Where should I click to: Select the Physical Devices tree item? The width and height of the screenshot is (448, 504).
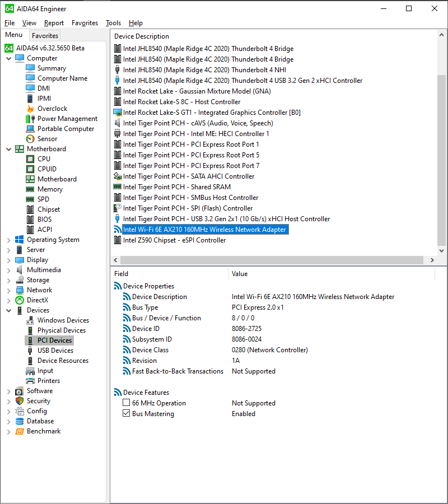pos(62,330)
